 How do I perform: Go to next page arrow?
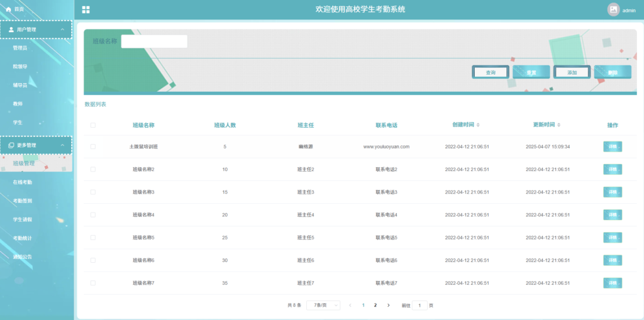tap(389, 305)
